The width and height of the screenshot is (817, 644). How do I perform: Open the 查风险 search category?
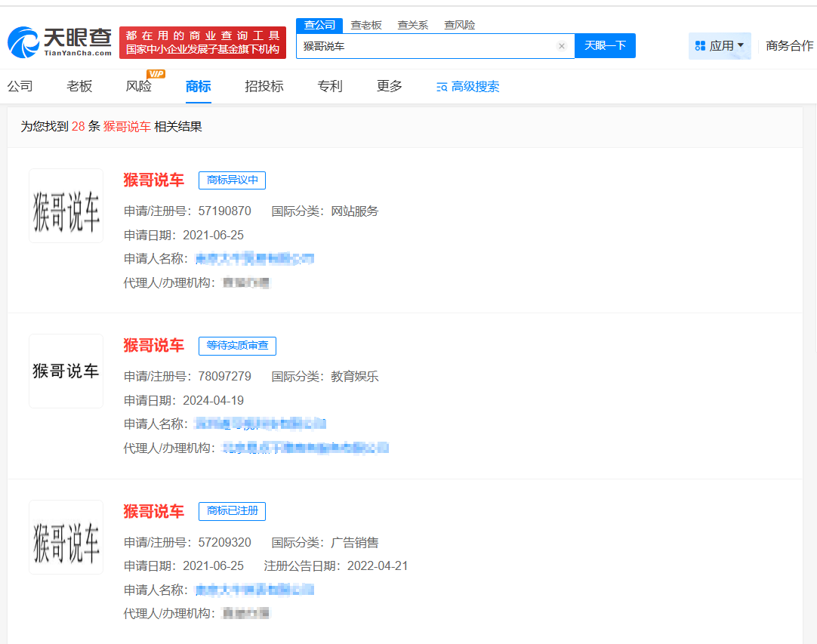(459, 25)
